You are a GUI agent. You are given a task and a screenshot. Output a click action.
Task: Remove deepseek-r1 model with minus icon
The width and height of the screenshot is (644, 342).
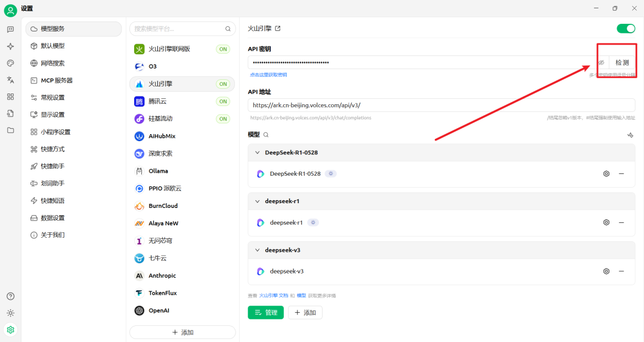(x=621, y=222)
